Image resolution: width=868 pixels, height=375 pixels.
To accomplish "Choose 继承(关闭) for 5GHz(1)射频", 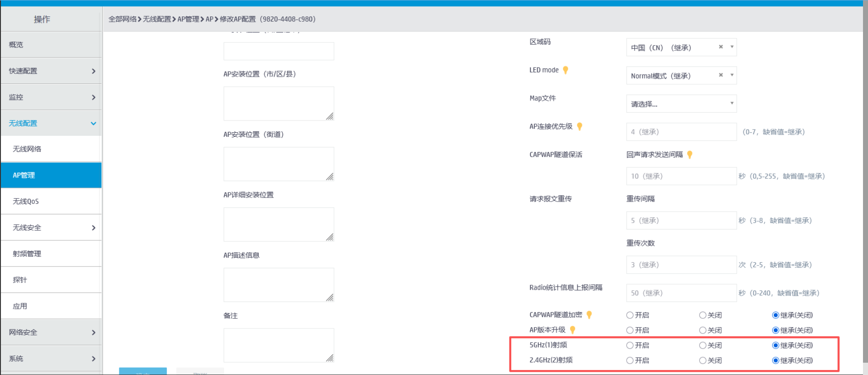I will tap(776, 345).
